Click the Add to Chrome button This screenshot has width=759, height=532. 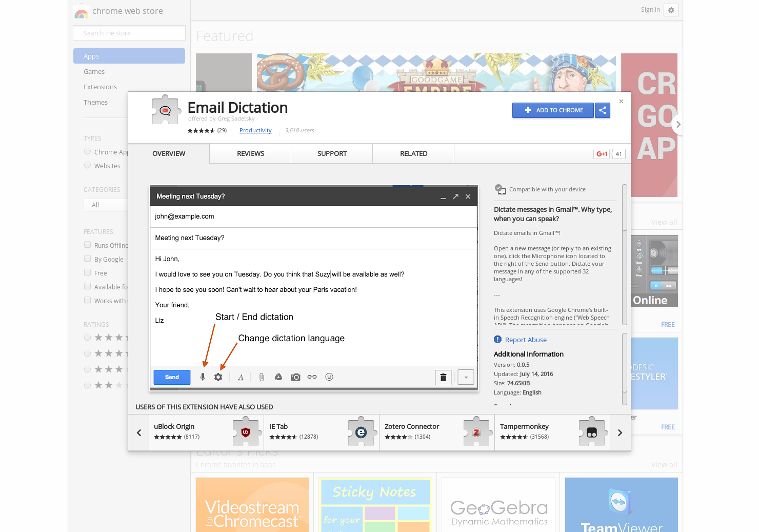pyautogui.click(x=553, y=110)
